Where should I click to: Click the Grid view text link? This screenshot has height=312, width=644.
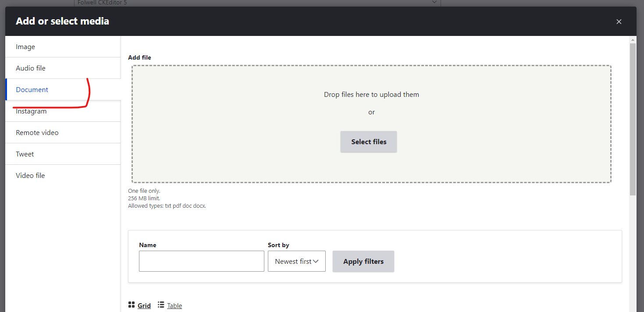tap(144, 306)
